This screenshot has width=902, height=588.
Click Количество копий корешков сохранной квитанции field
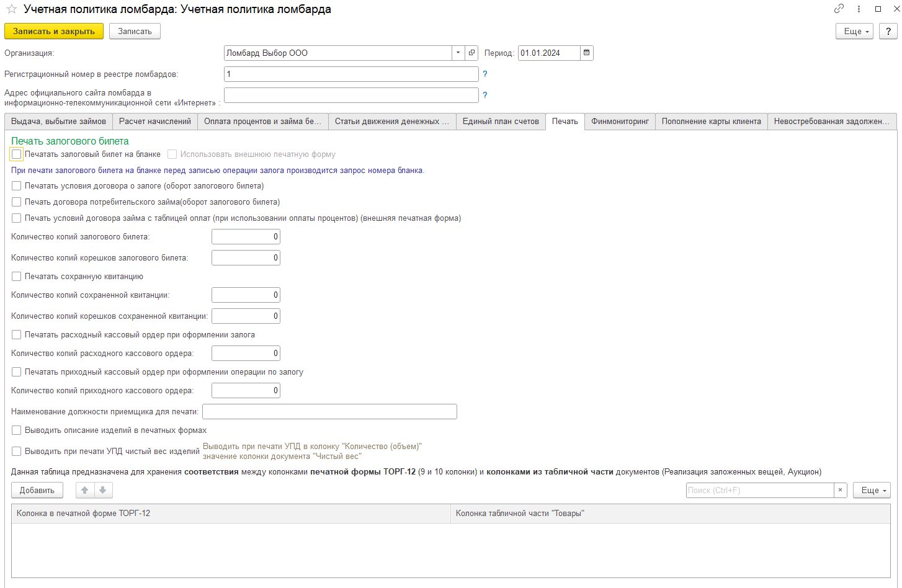tap(246, 316)
